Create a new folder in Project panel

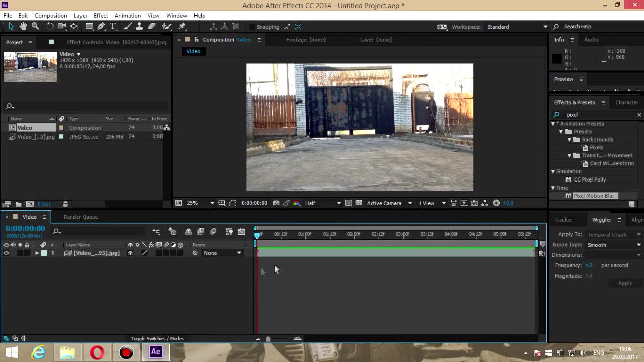[x=18, y=204]
